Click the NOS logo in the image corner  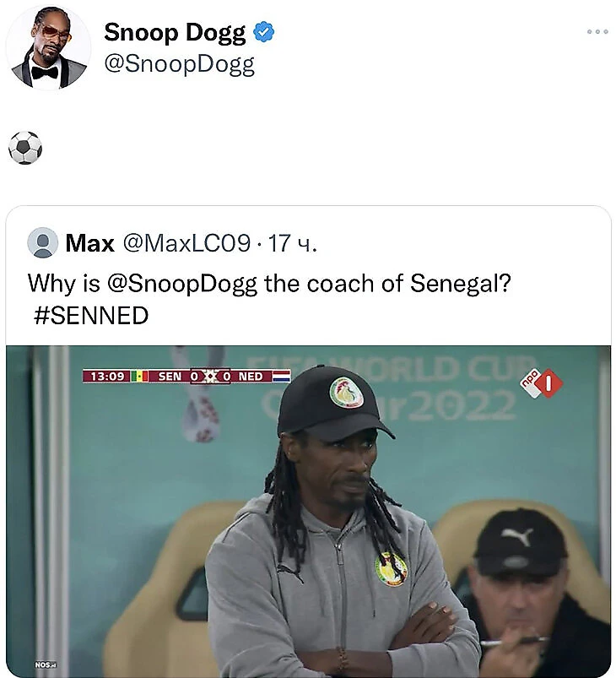point(46,664)
